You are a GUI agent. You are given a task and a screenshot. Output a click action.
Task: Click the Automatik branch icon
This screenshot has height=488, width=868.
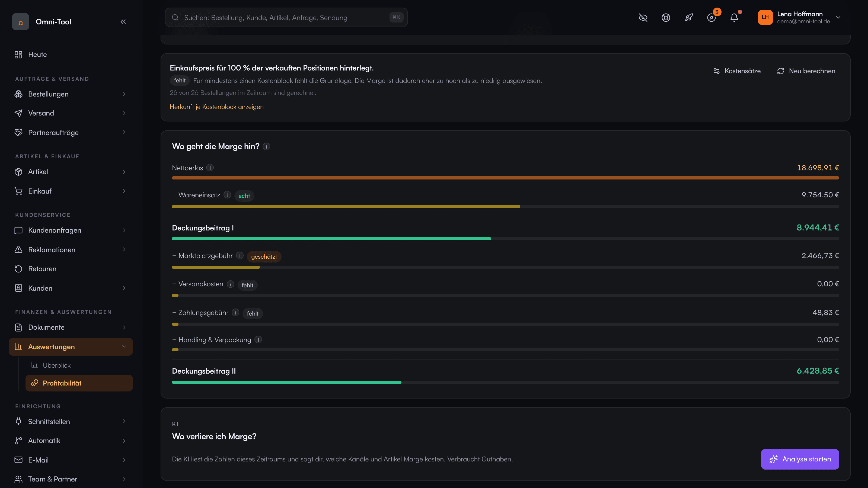tap(18, 441)
